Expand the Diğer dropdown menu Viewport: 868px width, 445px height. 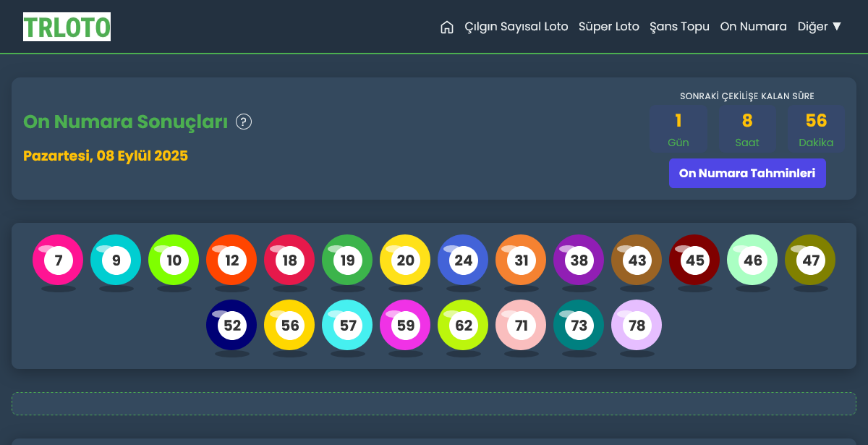[x=819, y=27]
